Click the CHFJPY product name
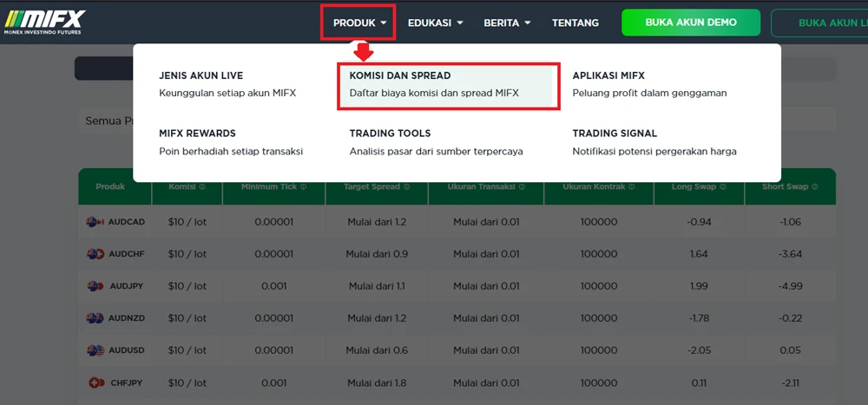868x405 pixels. (x=126, y=382)
